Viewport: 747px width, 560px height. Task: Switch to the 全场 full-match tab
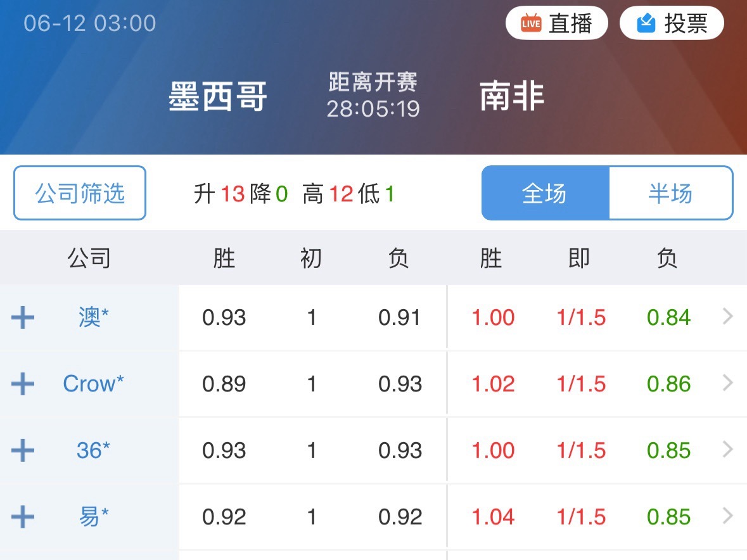point(545,193)
